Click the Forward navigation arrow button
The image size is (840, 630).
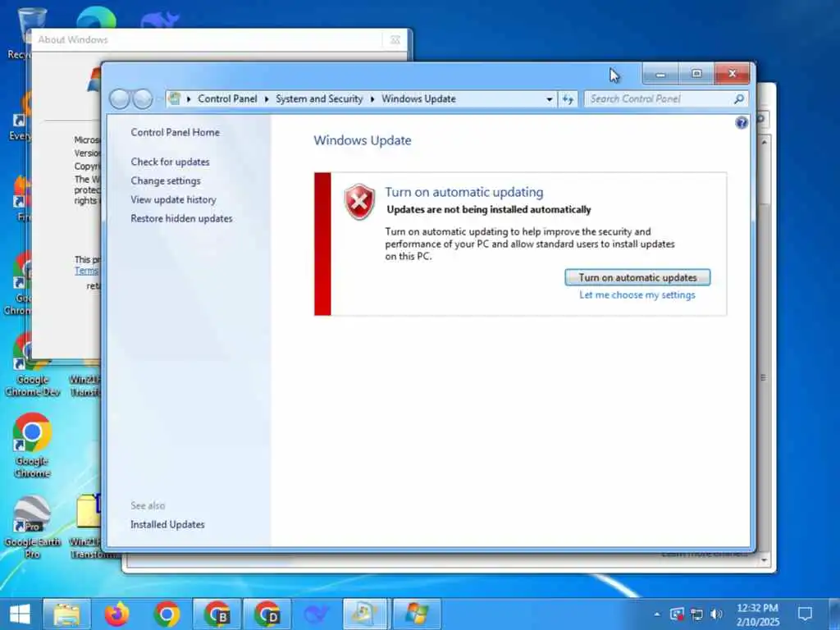[143, 99]
